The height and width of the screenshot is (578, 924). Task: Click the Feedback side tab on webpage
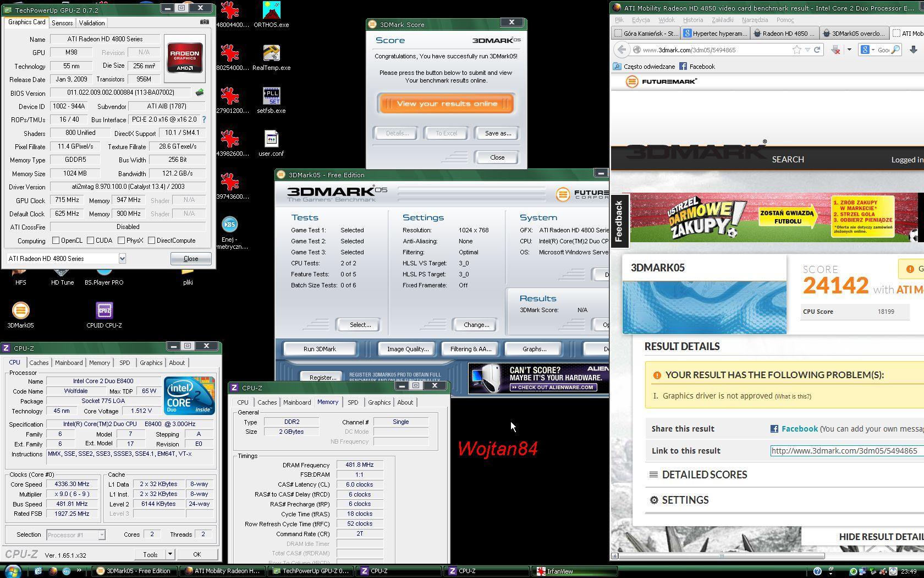[x=619, y=221]
